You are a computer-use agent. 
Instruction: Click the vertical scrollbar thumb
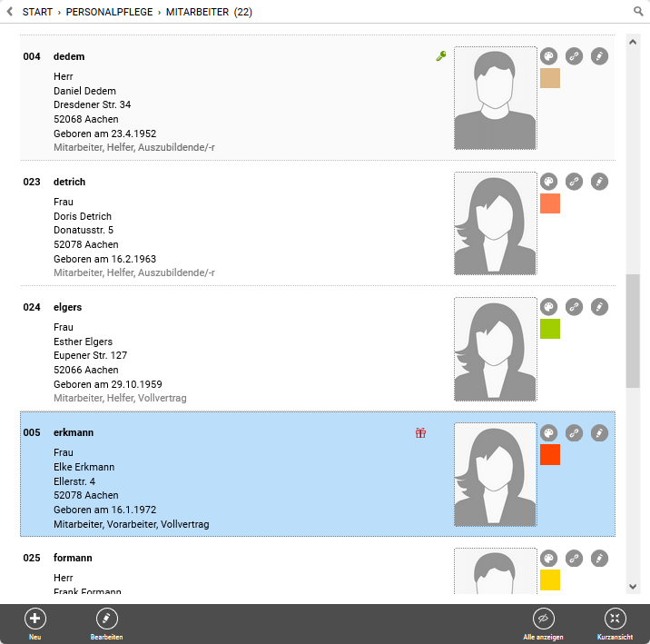coord(633,331)
